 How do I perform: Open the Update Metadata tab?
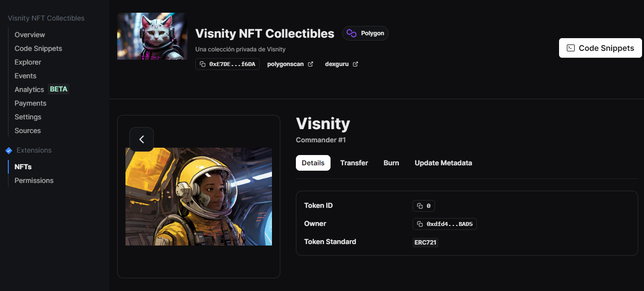[x=443, y=163]
